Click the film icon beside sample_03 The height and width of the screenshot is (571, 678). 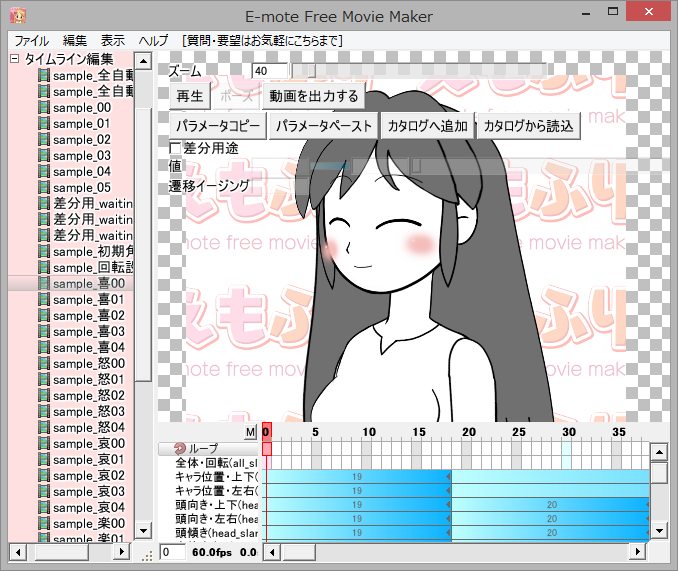click(44, 156)
